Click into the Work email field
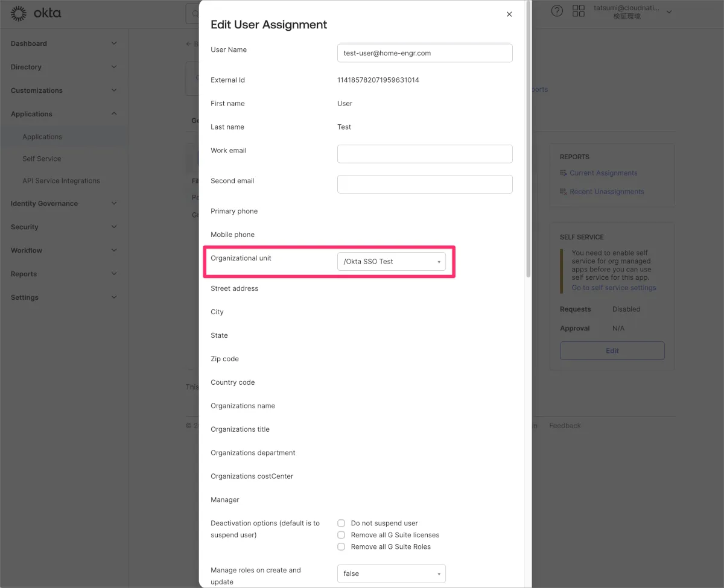The image size is (724, 588). coord(425,154)
